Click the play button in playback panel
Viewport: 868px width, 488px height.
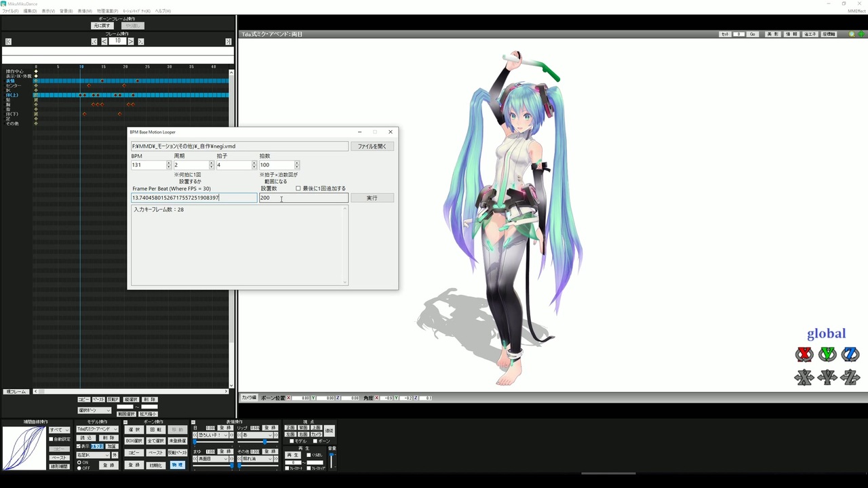pos(293,455)
